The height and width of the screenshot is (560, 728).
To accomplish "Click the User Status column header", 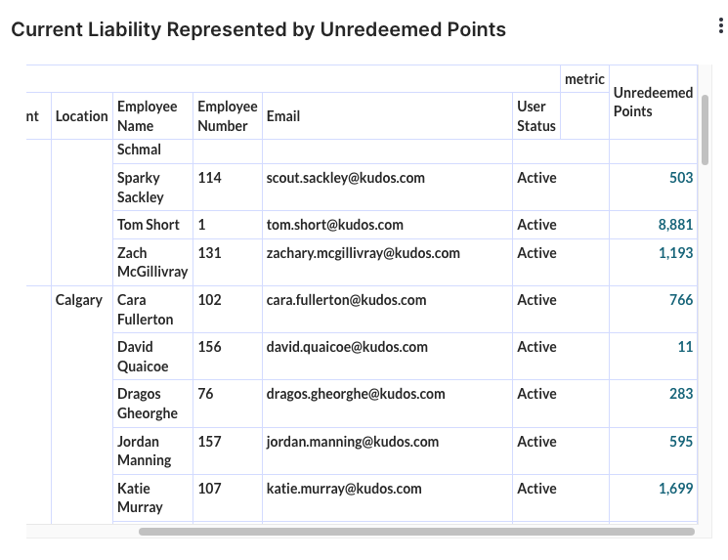I will click(536, 116).
